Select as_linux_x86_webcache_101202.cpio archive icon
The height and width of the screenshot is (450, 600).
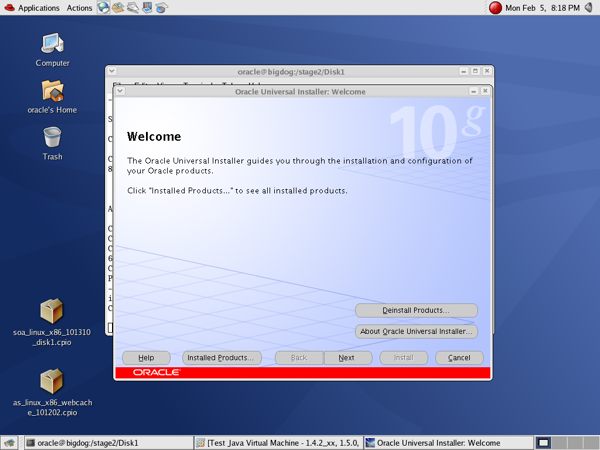coord(52,393)
